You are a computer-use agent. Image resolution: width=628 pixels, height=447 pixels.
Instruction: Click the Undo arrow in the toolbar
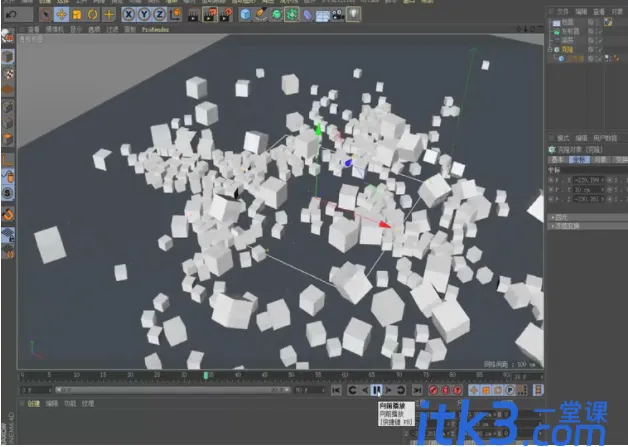click(11, 15)
